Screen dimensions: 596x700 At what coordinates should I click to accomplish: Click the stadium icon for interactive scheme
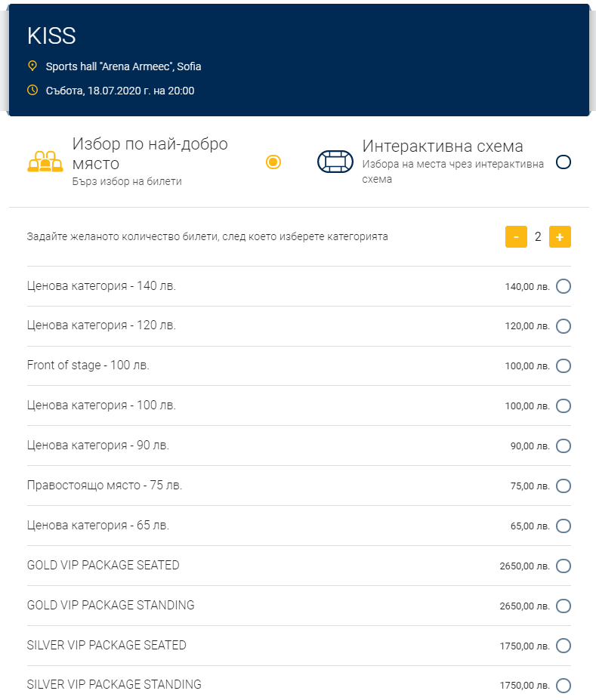coord(335,162)
